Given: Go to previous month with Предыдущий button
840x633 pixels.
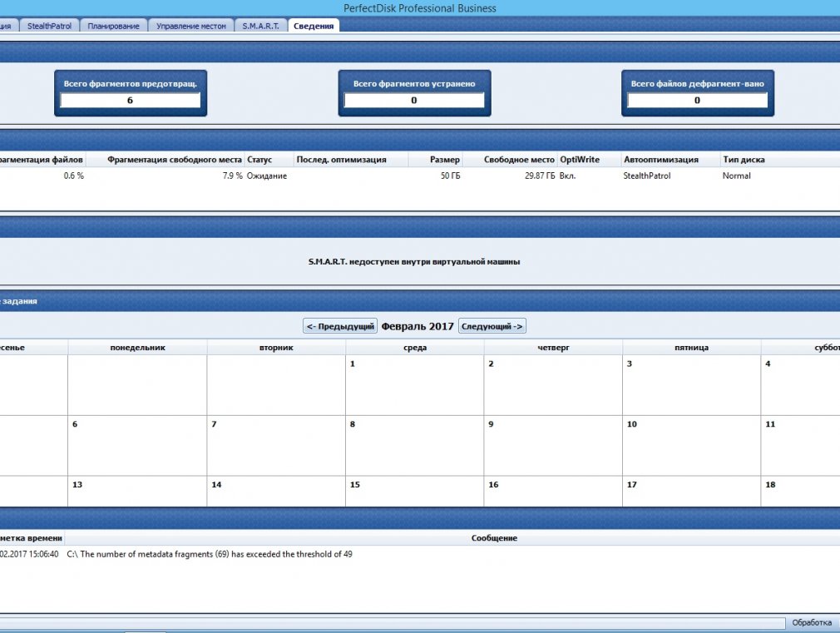Looking at the screenshot, I should (340, 326).
